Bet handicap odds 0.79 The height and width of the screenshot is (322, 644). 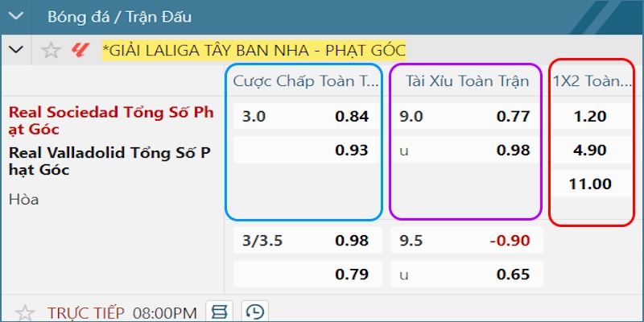coord(308,274)
